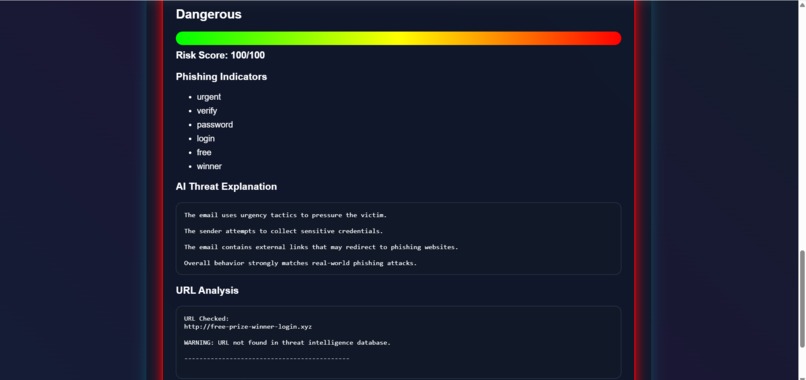806x380 pixels.
Task: Select the 'winner' indicator list item
Action: 209,166
